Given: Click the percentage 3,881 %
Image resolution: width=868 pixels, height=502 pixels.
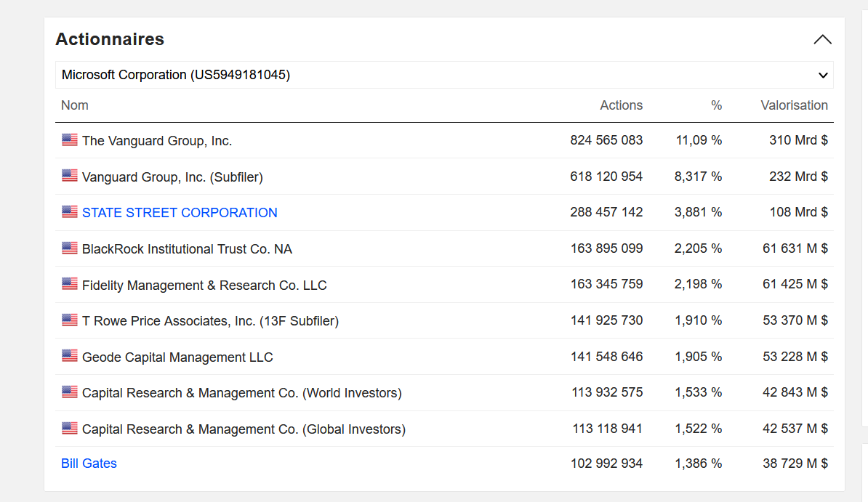Looking at the screenshot, I should click(698, 212).
